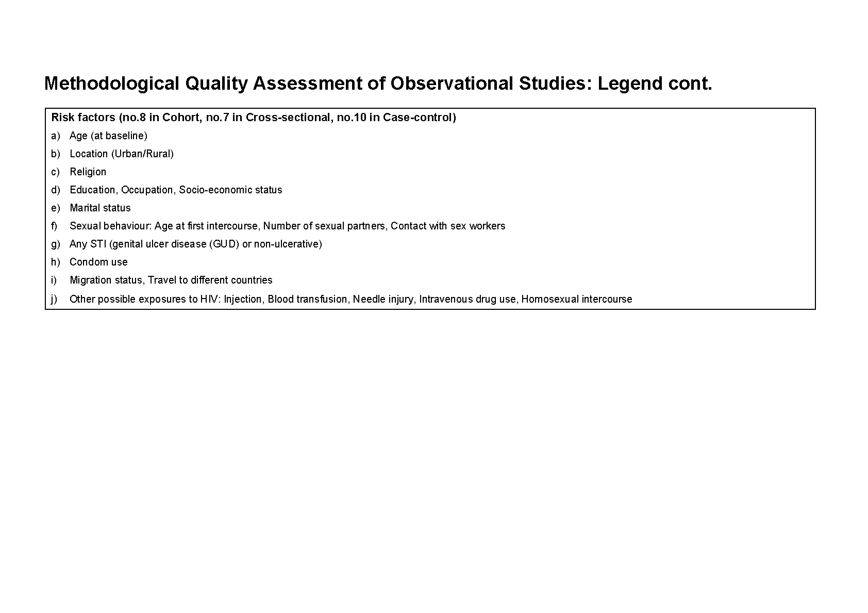Screen dimensions: 868x613
Task: Click 'Education, Occupation, Socio-economic status' line
Action: (176, 190)
